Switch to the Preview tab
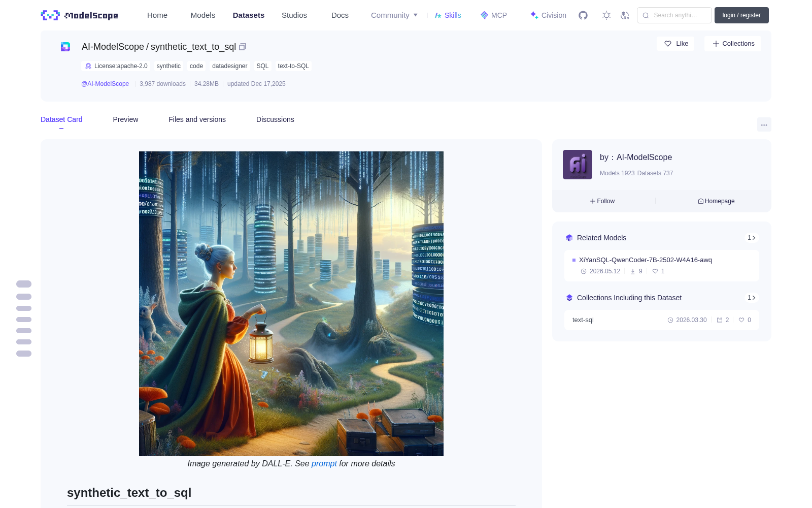812x508 pixels. (125, 119)
